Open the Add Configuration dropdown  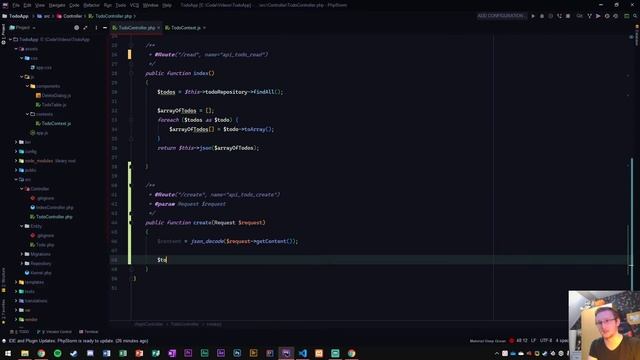click(x=501, y=16)
